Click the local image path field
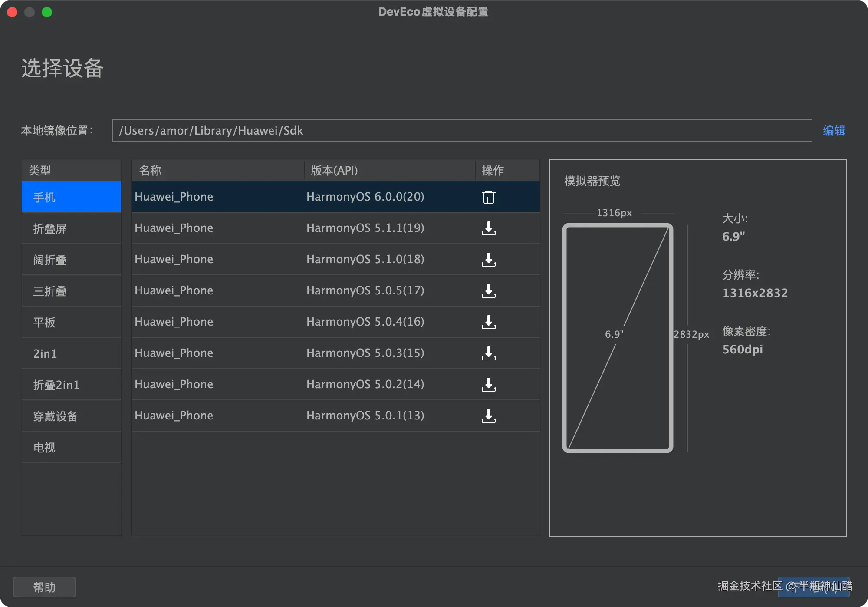This screenshot has width=868, height=607. click(x=461, y=131)
